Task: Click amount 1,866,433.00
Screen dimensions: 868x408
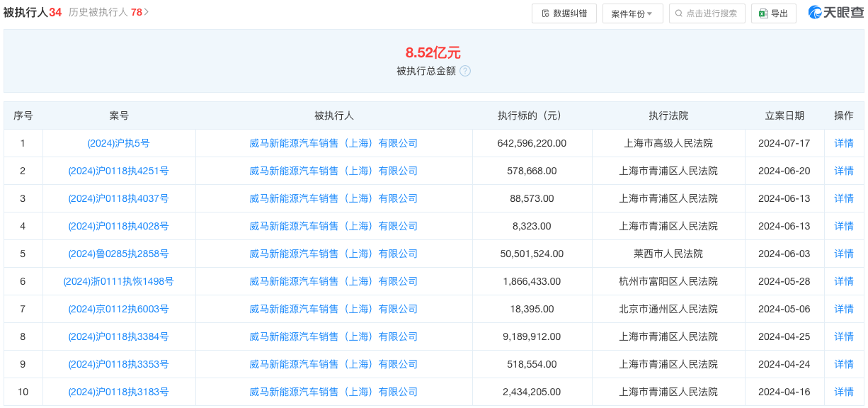Action: pyautogui.click(x=532, y=281)
